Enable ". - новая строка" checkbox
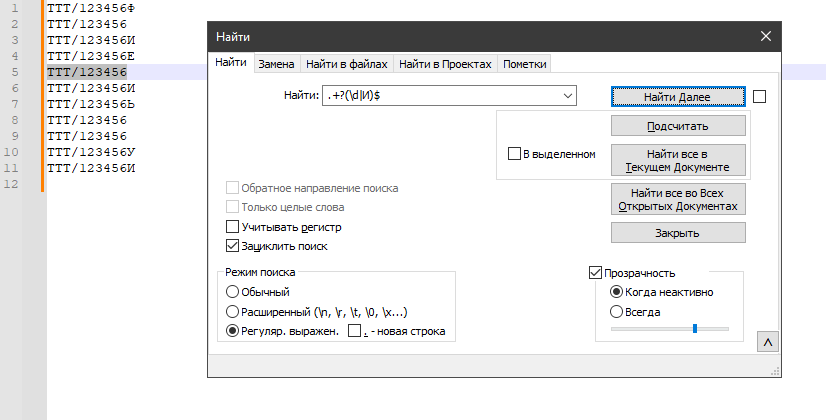The height and width of the screenshot is (420, 826). [x=355, y=331]
